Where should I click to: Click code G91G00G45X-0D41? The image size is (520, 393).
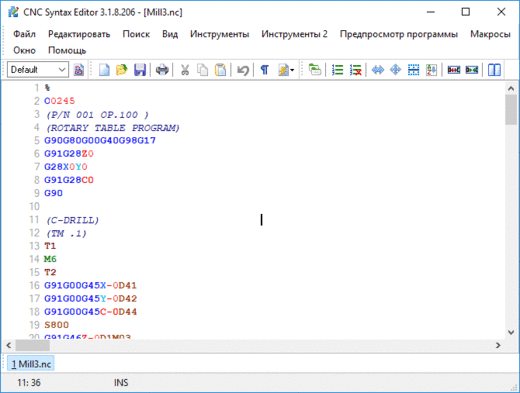pyautogui.click(x=90, y=285)
